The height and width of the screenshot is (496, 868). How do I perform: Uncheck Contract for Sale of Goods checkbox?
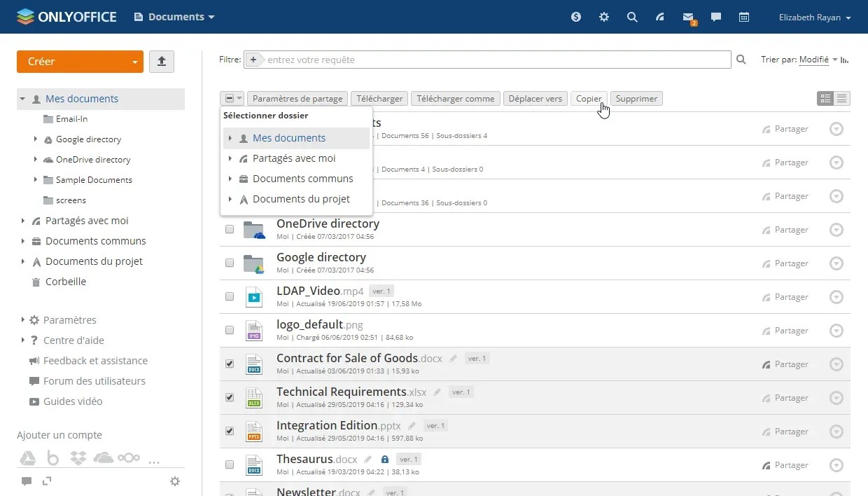pos(230,364)
